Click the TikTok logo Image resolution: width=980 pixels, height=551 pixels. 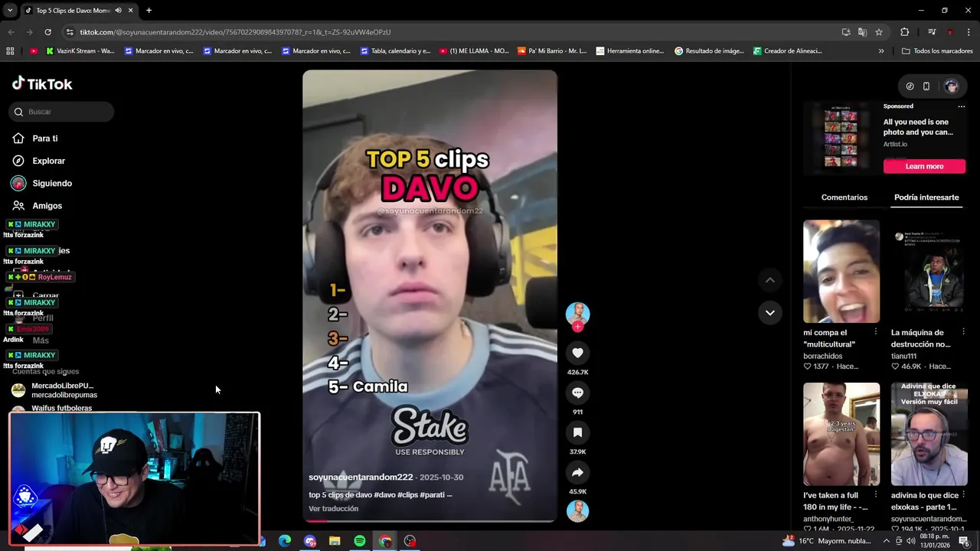42,84
